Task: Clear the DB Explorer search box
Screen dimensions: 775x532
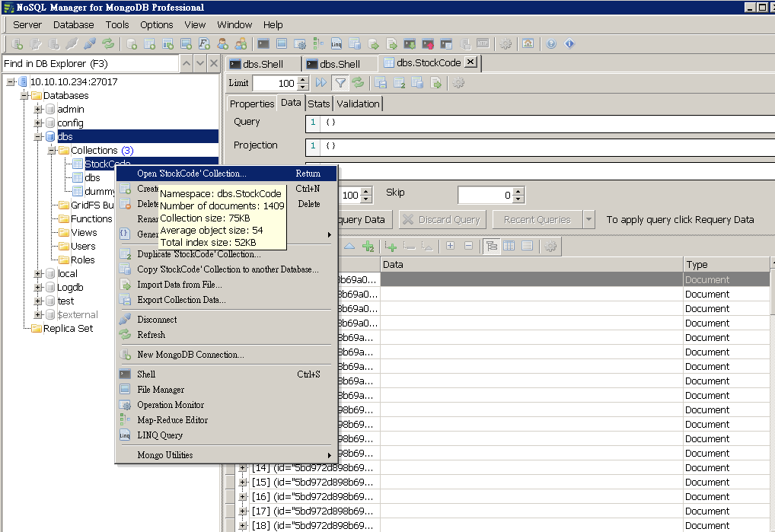Action: click(213, 63)
